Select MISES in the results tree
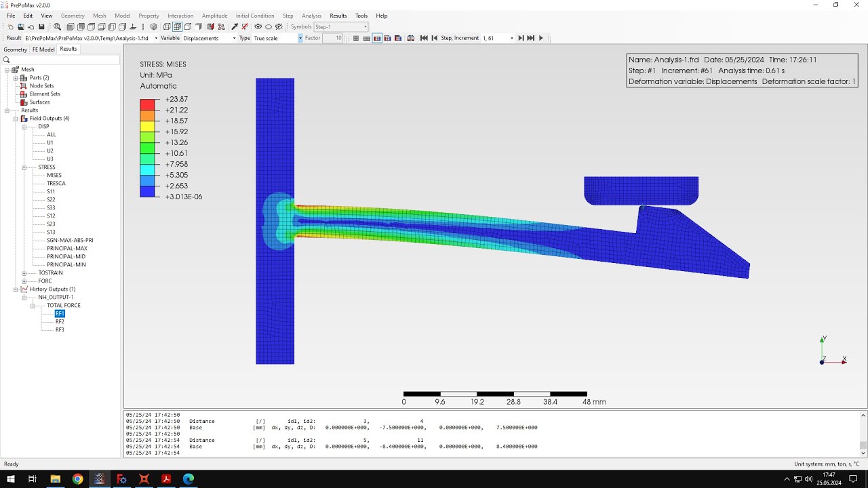 pos(54,175)
